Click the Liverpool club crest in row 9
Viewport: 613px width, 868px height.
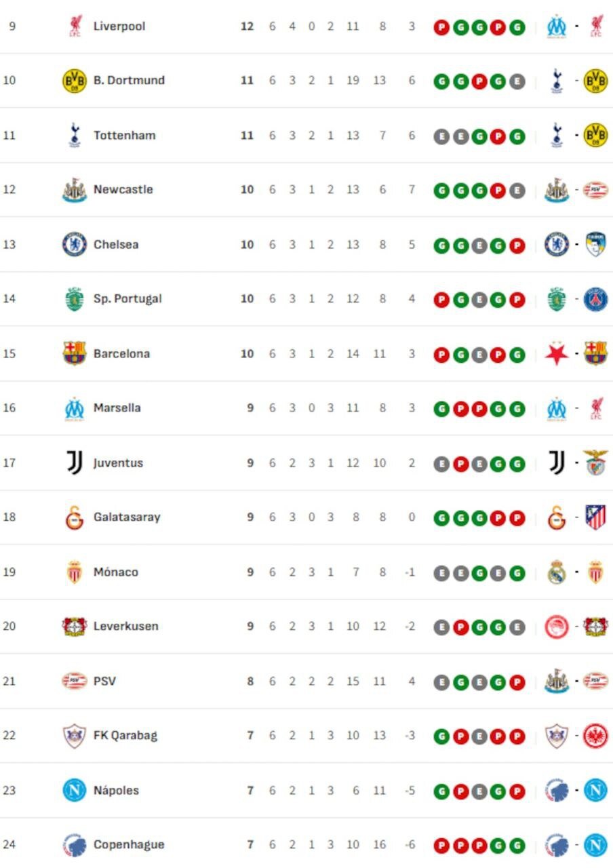click(x=74, y=26)
